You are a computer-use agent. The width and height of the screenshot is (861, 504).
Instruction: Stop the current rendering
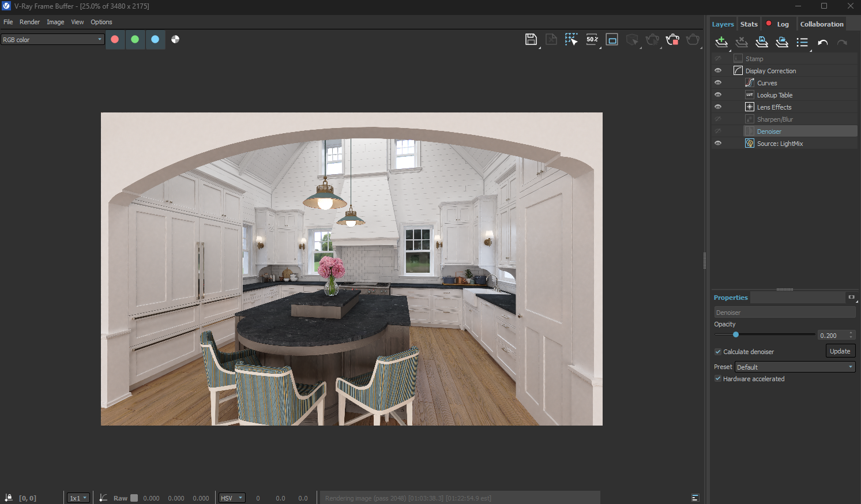pyautogui.click(x=672, y=39)
